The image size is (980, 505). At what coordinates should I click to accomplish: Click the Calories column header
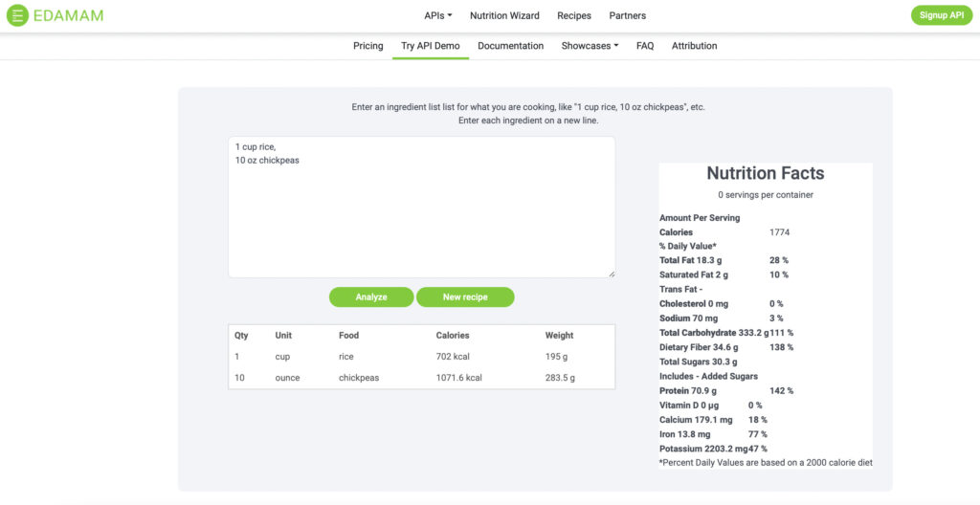453,336
